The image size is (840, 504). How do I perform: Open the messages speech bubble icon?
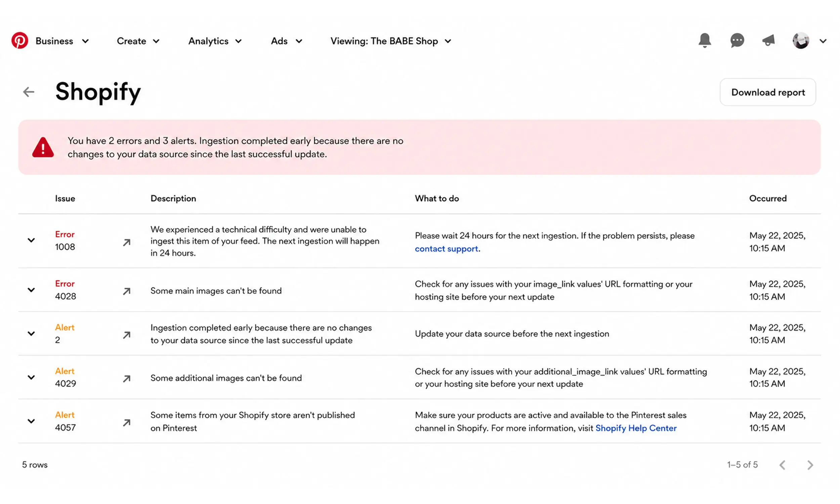(x=737, y=41)
